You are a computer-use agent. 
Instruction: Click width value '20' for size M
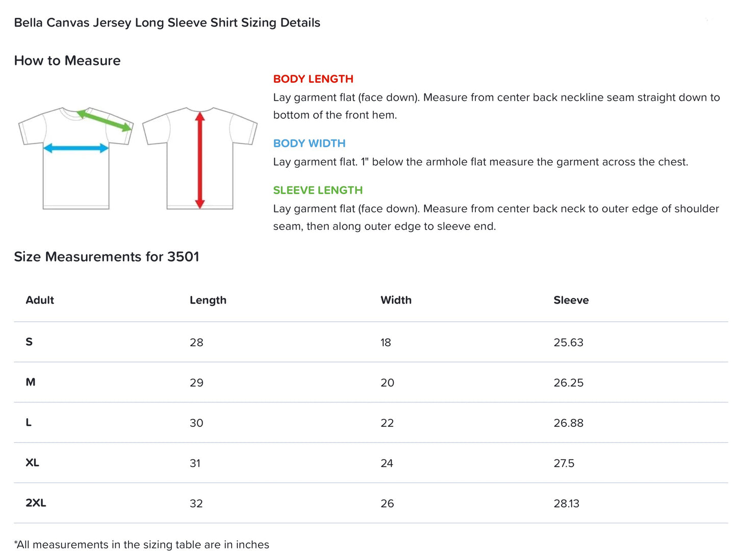387,383
